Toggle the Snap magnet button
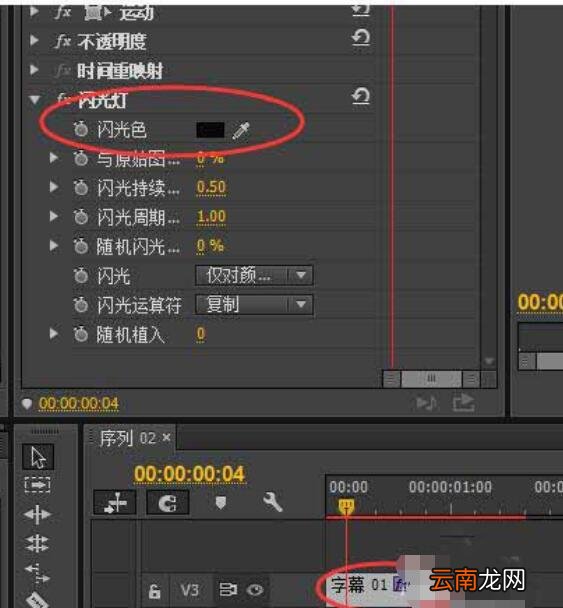The image size is (563, 608). coord(168,503)
